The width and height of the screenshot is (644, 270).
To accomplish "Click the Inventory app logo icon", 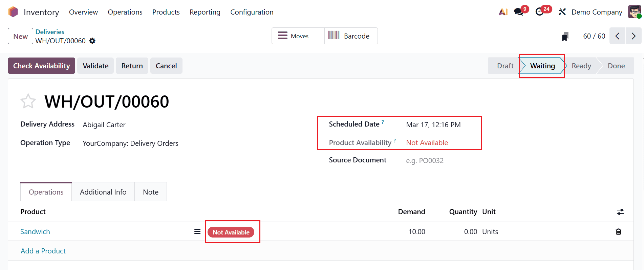I will [13, 12].
